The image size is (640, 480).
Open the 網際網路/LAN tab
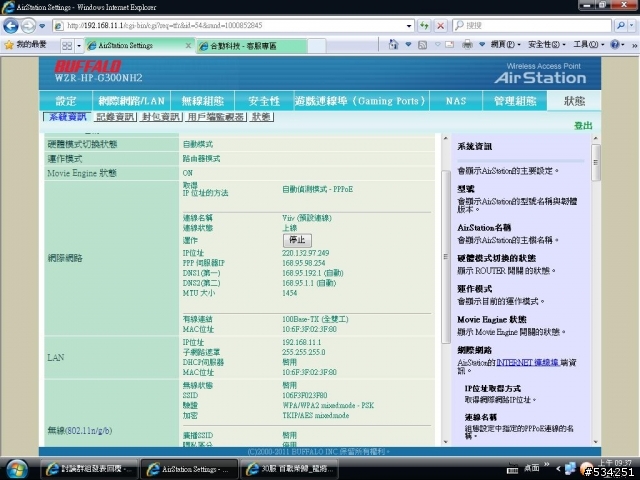click(131, 101)
